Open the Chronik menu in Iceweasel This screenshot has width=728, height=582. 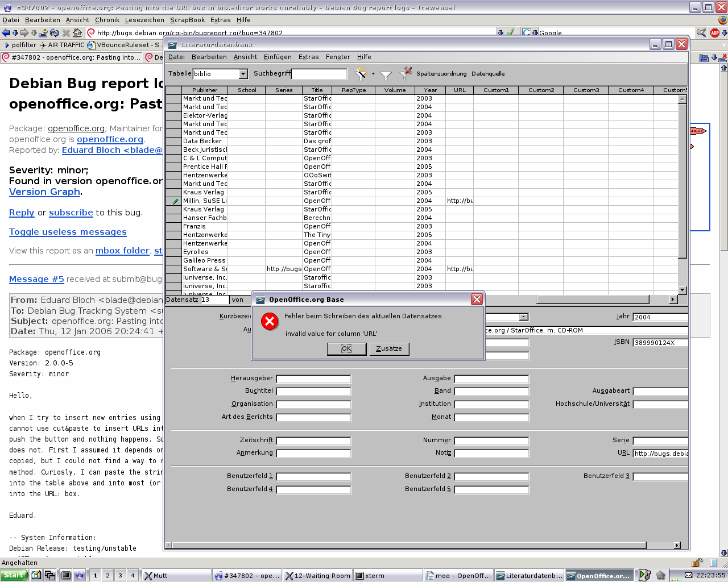tap(107, 20)
